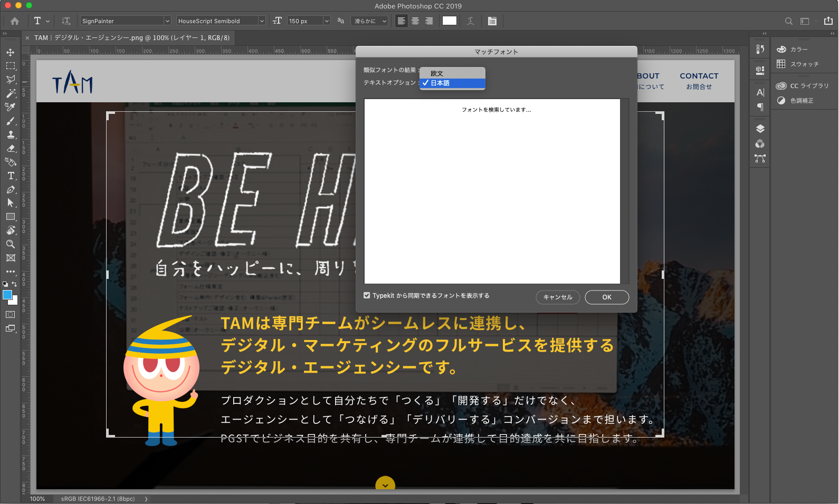Open the font size dropdown arrow

point(327,21)
